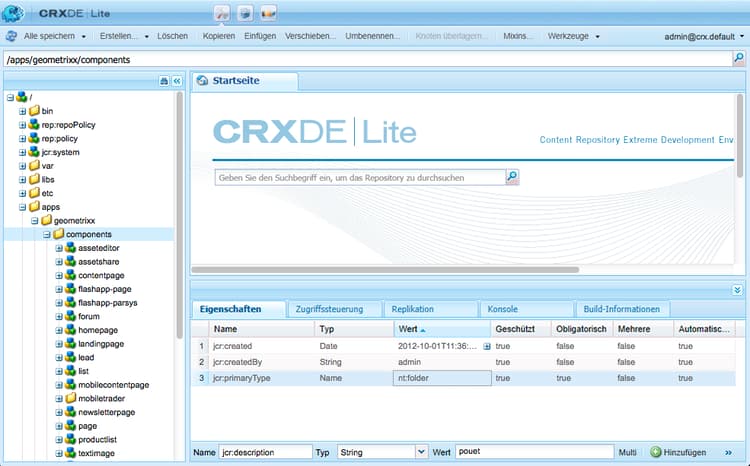The height and width of the screenshot is (466, 750).
Task: Open the date picker icon for jcr:created
Action: [486, 346]
